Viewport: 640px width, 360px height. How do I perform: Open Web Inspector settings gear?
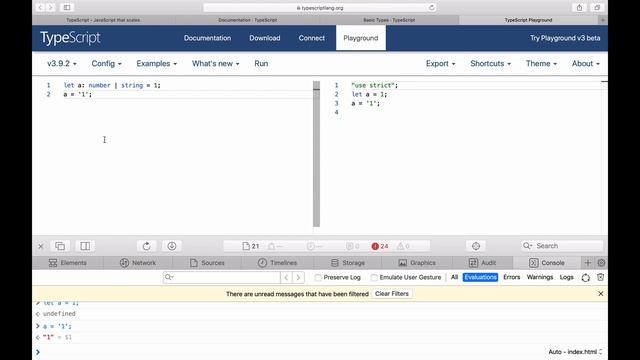pos(601,263)
